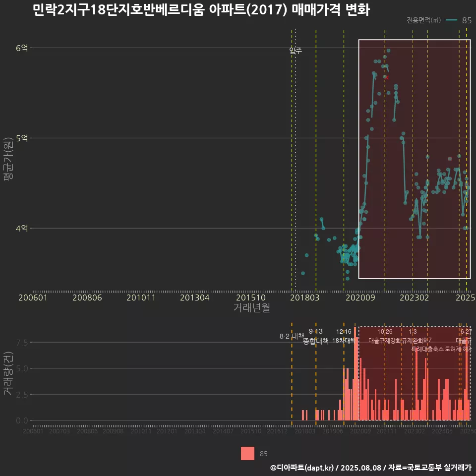
Task: Click the red 85 legend swatch below the charts
Action: click(247, 453)
